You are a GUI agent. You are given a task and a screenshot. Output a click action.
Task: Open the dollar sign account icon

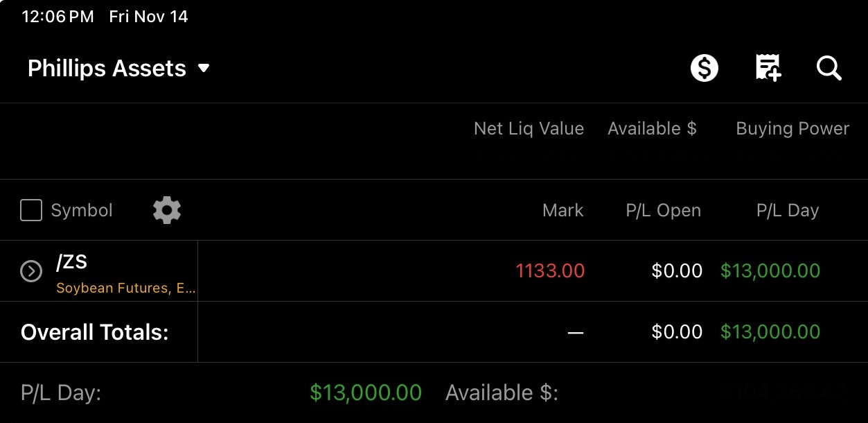(x=705, y=69)
